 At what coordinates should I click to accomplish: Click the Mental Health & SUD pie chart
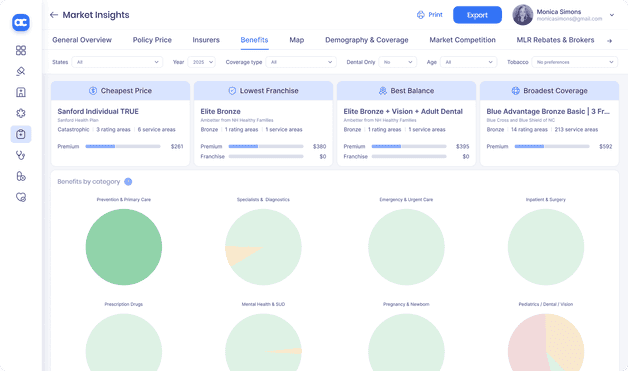click(263, 342)
